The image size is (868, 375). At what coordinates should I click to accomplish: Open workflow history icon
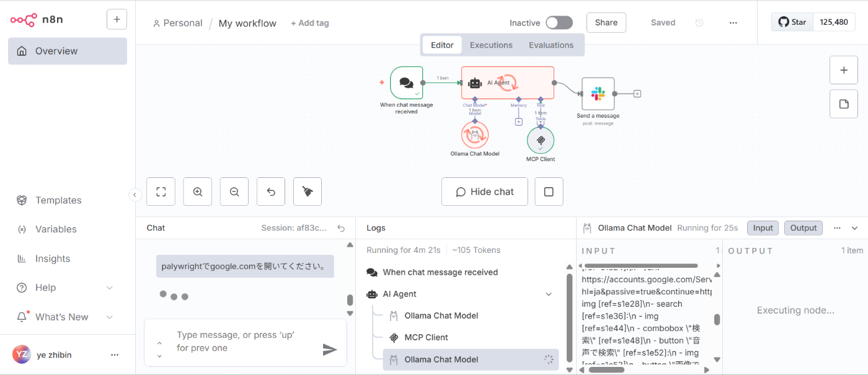699,23
